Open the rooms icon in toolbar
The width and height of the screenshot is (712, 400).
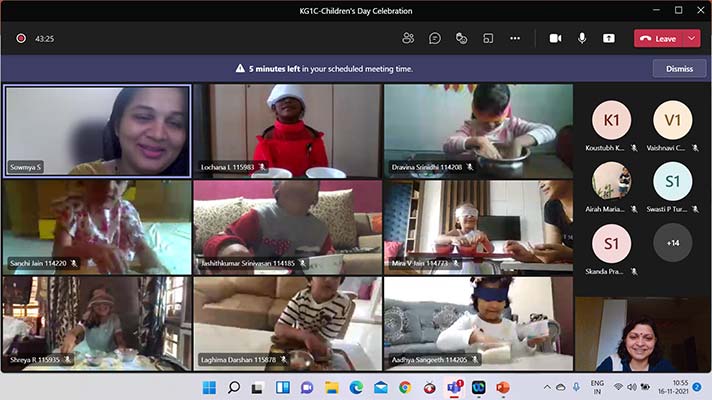488,38
